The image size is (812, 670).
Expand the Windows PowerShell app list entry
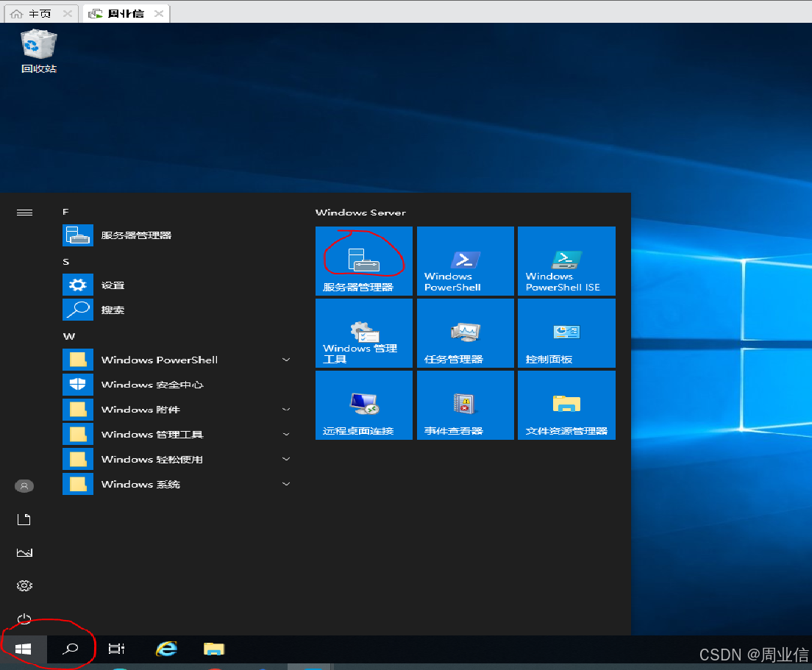[286, 360]
